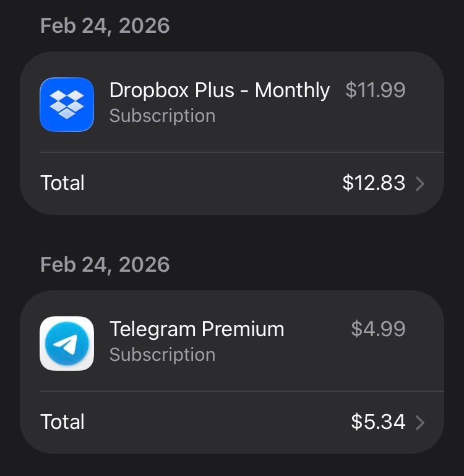Tap the date header above Dropbox purchase
Image resolution: width=464 pixels, height=476 pixels.
point(105,26)
